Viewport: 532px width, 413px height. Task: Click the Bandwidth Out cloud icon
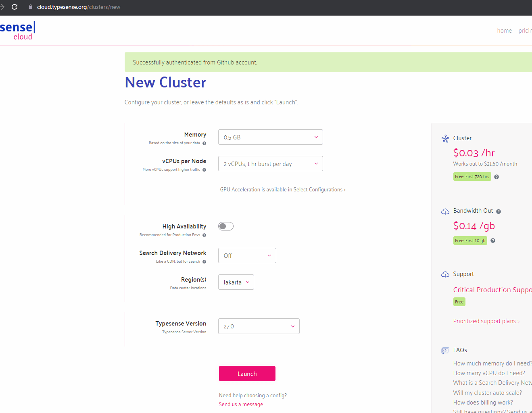click(445, 212)
